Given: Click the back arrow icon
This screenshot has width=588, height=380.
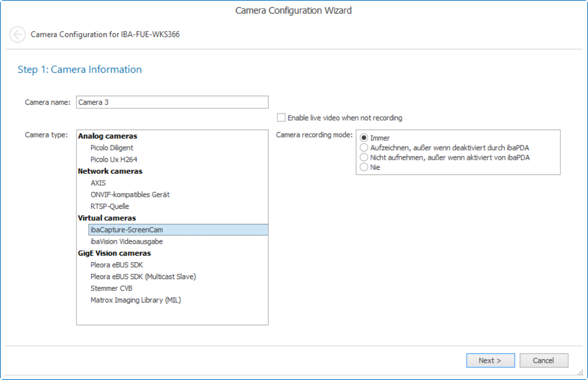Looking at the screenshot, I should tap(18, 35).
